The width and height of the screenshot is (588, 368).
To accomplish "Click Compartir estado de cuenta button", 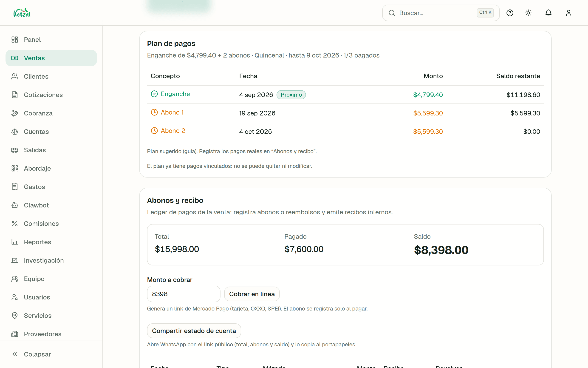I will pos(194,331).
